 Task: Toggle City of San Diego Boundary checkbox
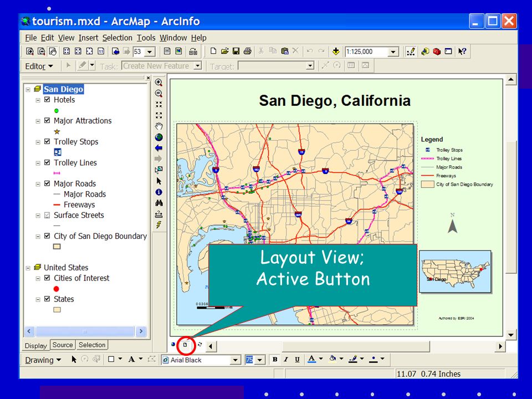click(x=47, y=236)
